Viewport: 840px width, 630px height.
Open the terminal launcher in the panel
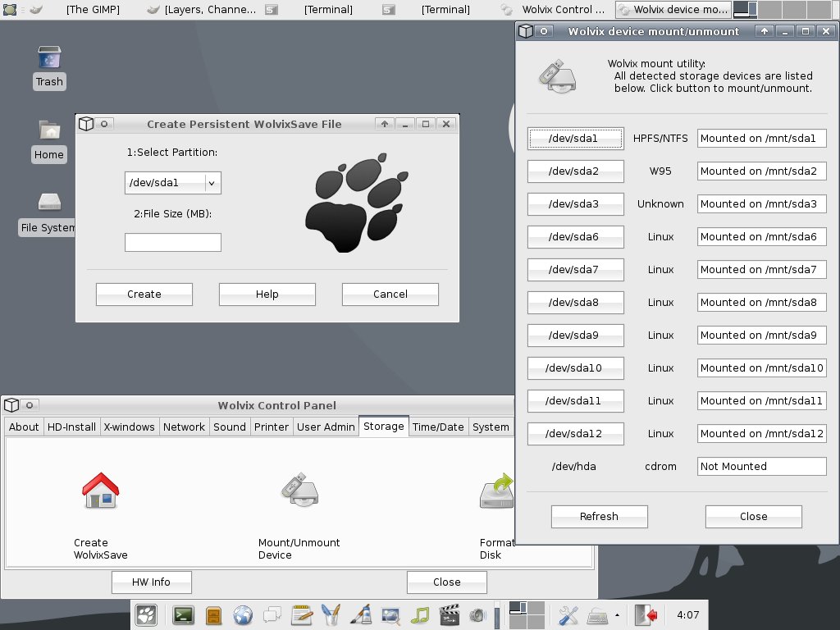(x=183, y=615)
